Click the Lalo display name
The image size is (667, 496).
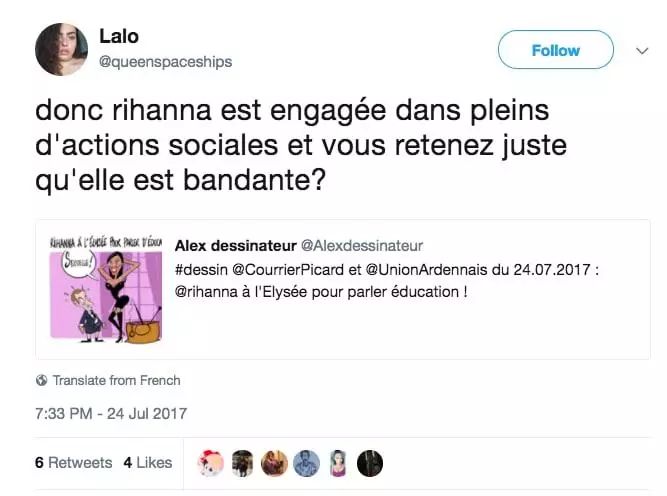tap(119, 36)
